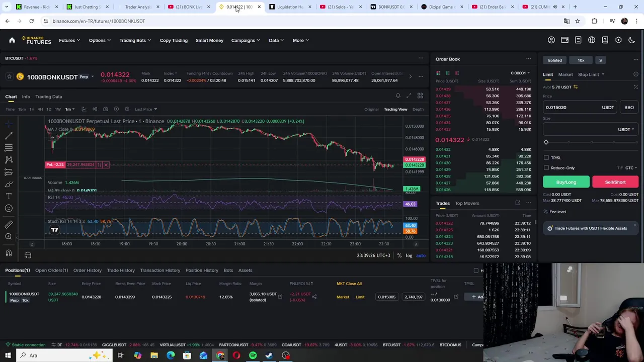
Task: Select the crosshair cursor drawing tool
Action: [x=9, y=123]
